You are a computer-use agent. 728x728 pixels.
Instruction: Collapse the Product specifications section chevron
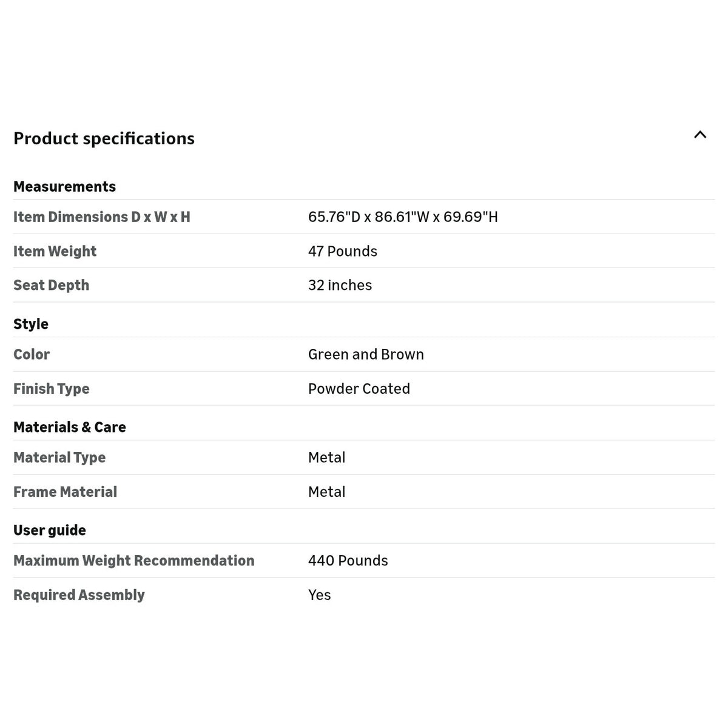coord(700,135)
